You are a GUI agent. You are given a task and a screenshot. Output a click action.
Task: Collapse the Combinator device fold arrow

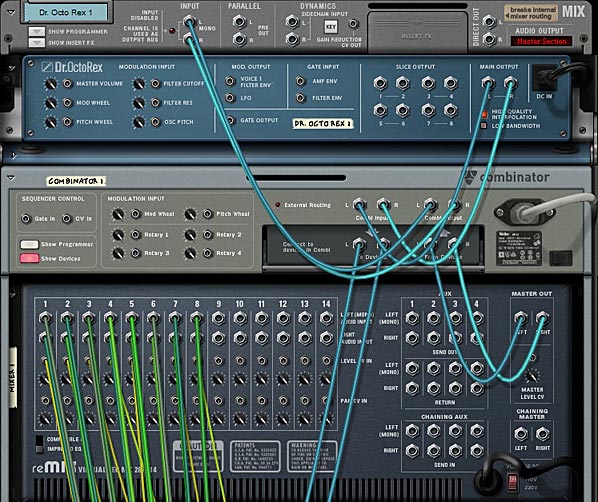[11, 178]
